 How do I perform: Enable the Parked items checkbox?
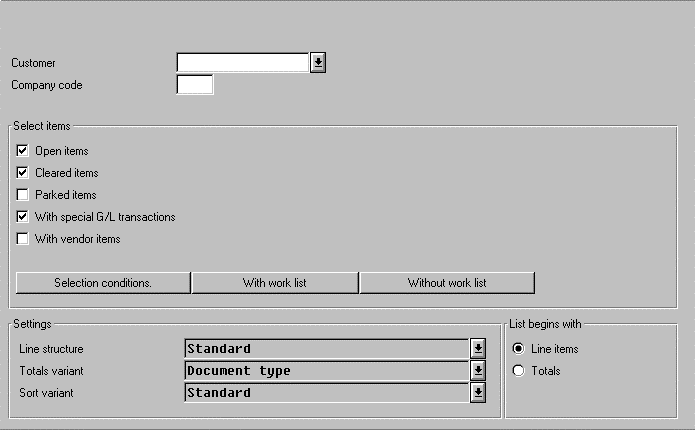[x=23, y=195]
